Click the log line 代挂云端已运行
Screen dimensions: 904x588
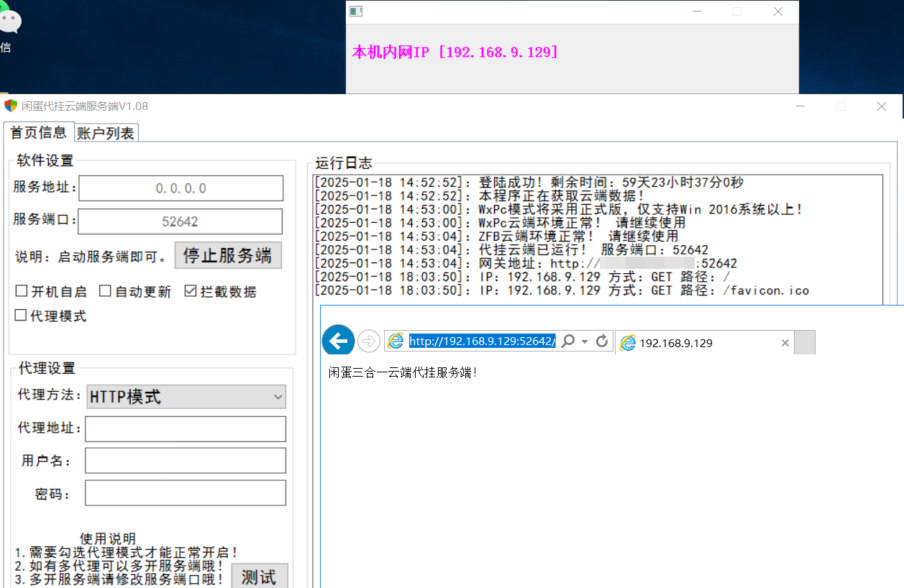(511, 249)
